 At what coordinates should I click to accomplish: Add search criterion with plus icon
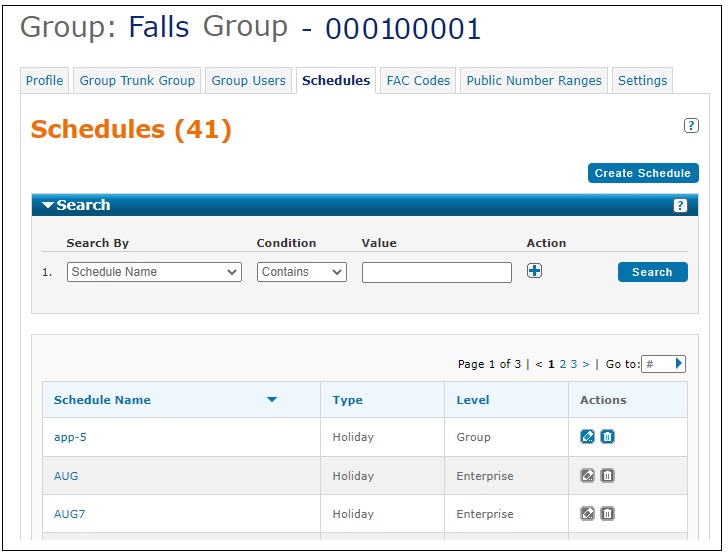534,271
